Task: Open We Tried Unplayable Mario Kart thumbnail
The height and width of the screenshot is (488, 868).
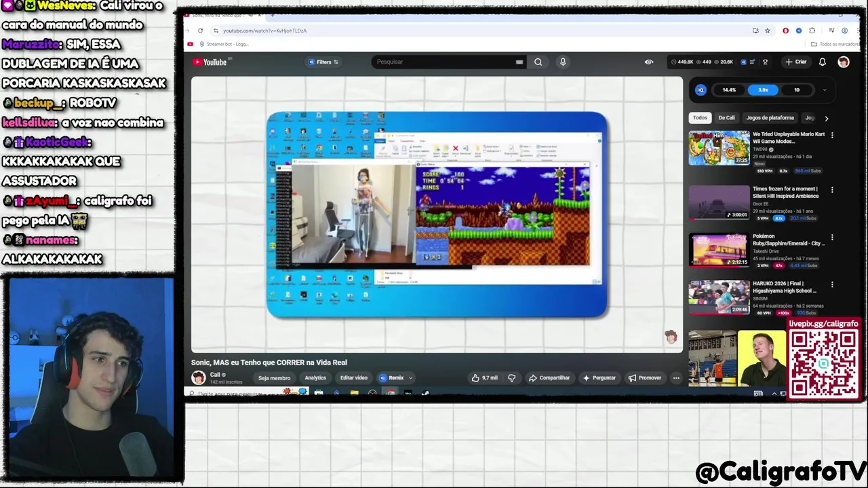Action: [719, 148]
